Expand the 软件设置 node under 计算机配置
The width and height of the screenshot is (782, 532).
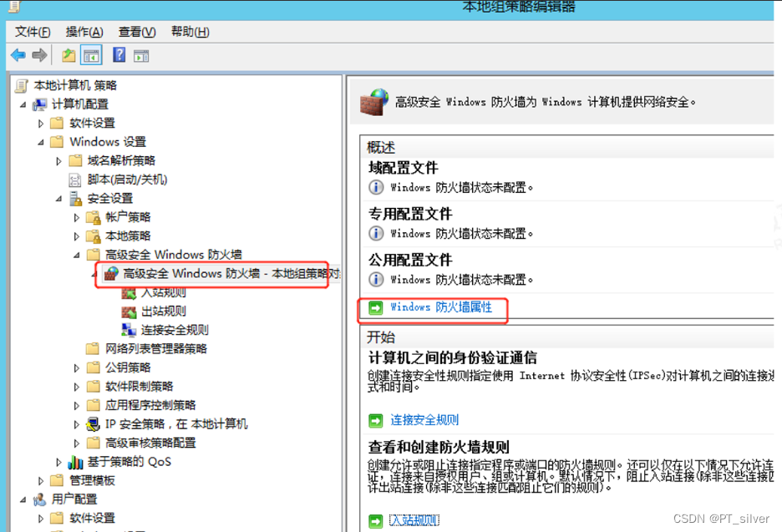[x=41, y=124]
